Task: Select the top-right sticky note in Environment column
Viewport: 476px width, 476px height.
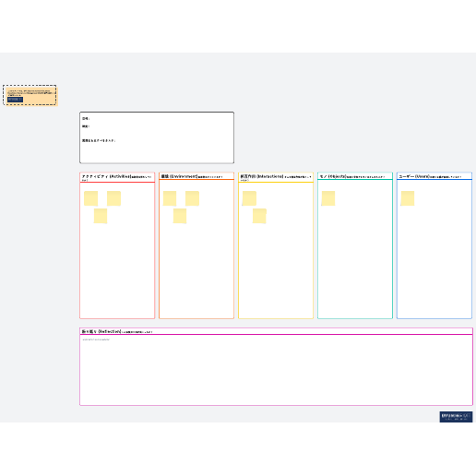Action: 192,198
